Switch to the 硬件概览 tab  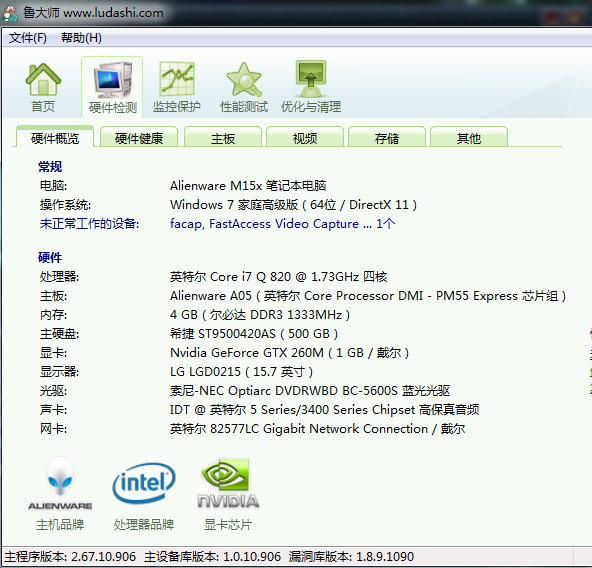click(55, 137)
